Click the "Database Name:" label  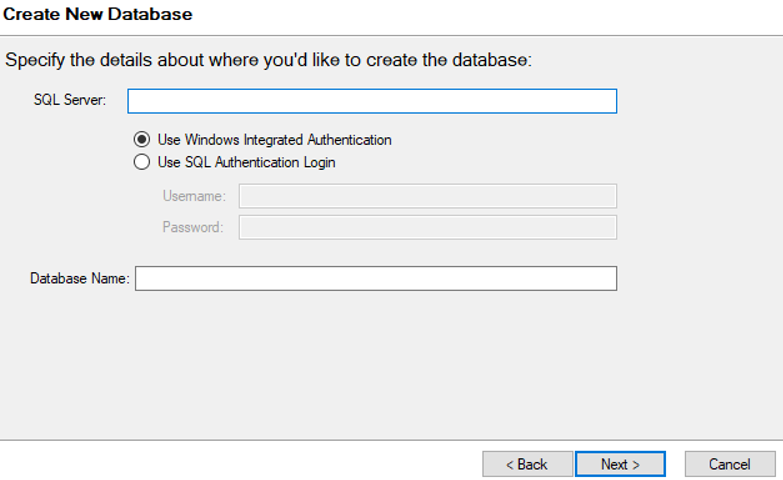[x=80, y=279]
